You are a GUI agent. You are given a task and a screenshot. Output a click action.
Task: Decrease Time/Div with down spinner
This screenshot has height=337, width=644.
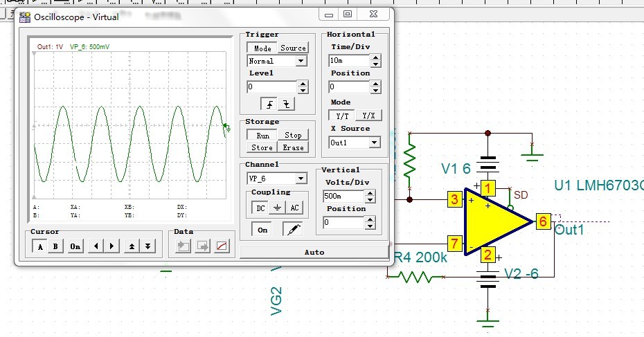coord(375,64)
